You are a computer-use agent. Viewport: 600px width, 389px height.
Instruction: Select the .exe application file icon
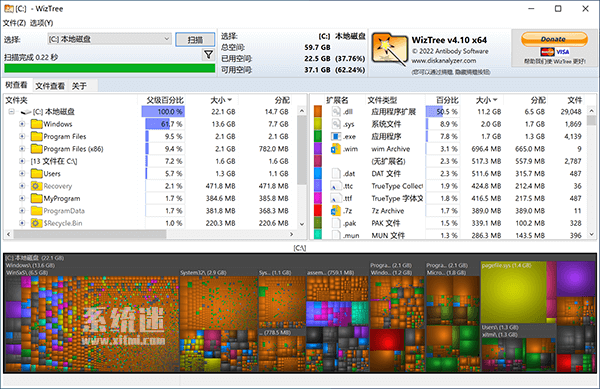coord(336,136)
